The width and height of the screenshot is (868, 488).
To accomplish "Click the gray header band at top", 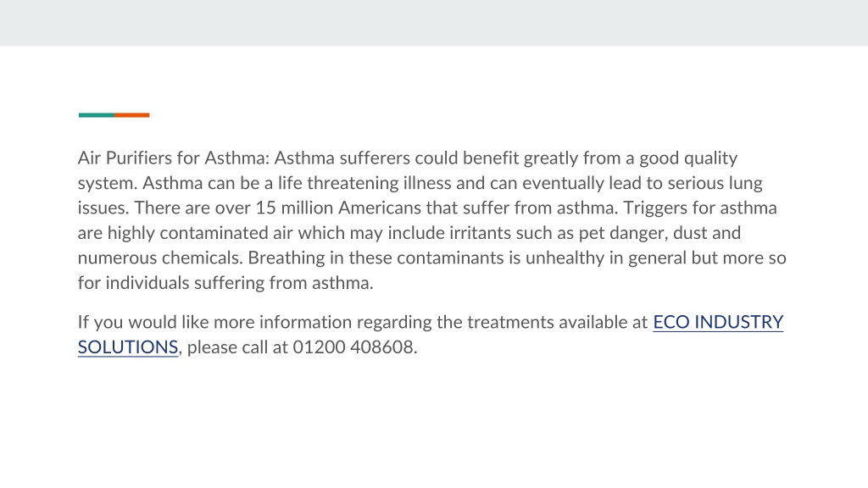I will tap(434, 23).
